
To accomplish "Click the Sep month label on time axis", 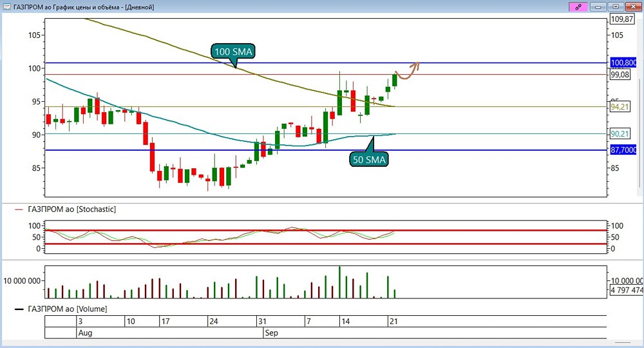I will [x=272, y=333].
